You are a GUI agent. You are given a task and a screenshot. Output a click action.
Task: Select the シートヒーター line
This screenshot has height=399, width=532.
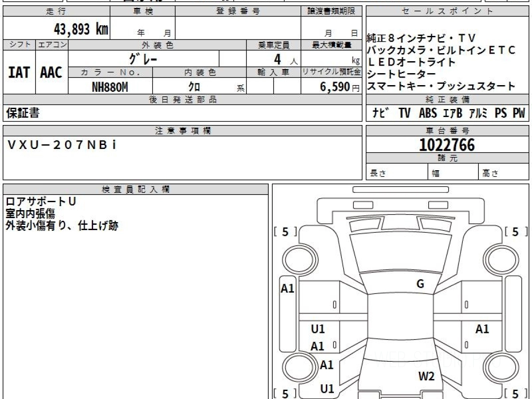coord(401,74)
